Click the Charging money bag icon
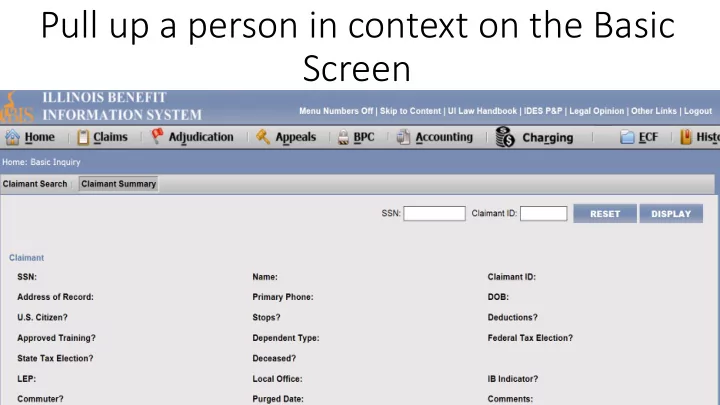This screenshot has width=720, height=405. coord(505,137)
